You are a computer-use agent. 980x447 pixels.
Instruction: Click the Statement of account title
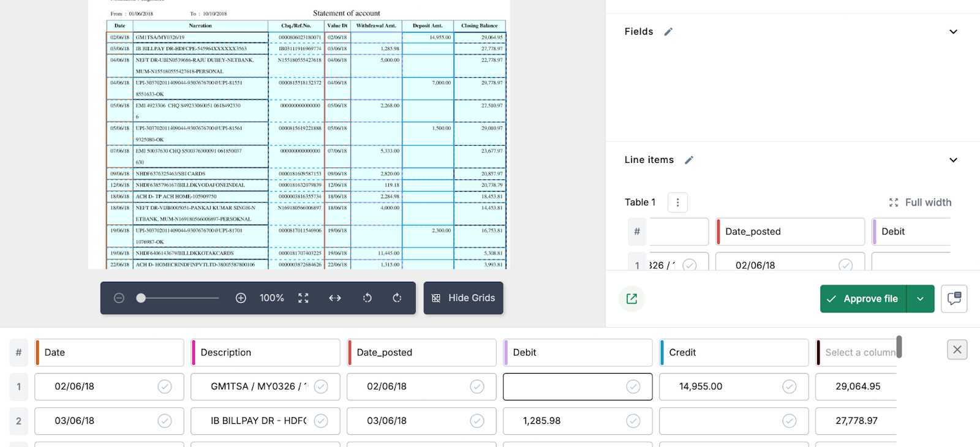click(x=347, y=13)
